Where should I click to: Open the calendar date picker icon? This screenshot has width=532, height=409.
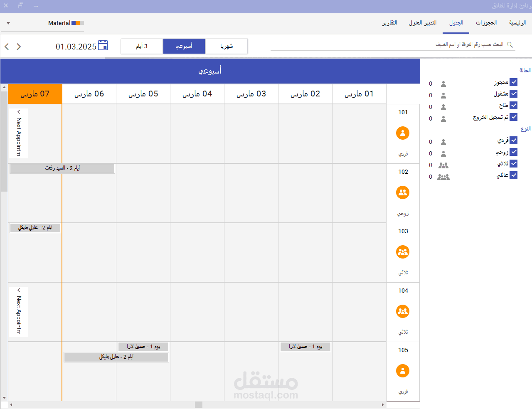pyautogui.click(x=103, y=45)
